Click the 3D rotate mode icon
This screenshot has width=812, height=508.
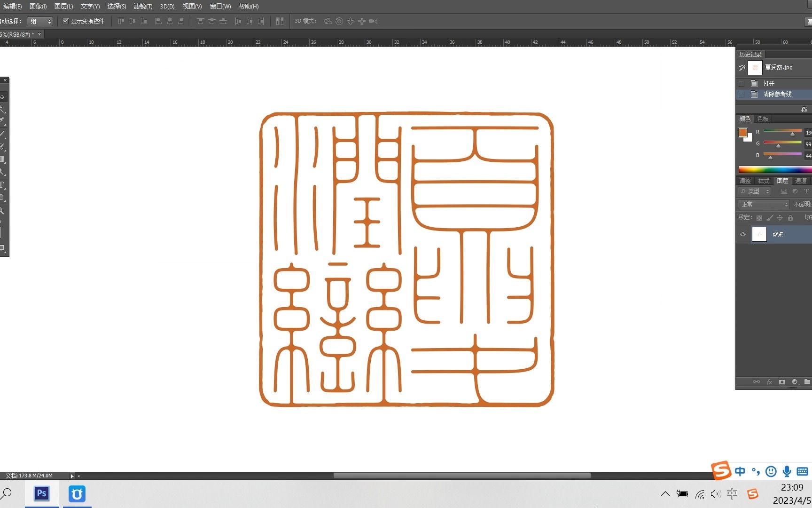click(328, 21)
